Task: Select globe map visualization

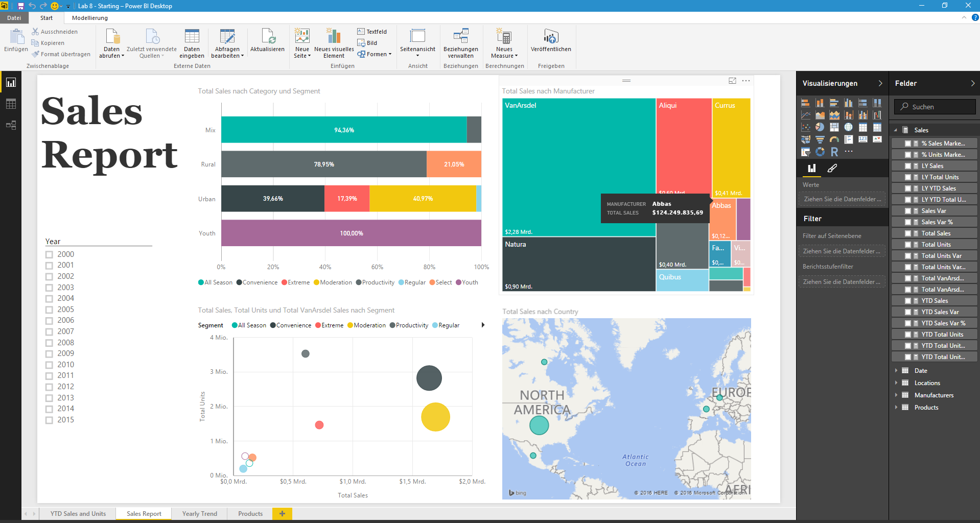Action: pyautogui.click(x=848, y=127)
